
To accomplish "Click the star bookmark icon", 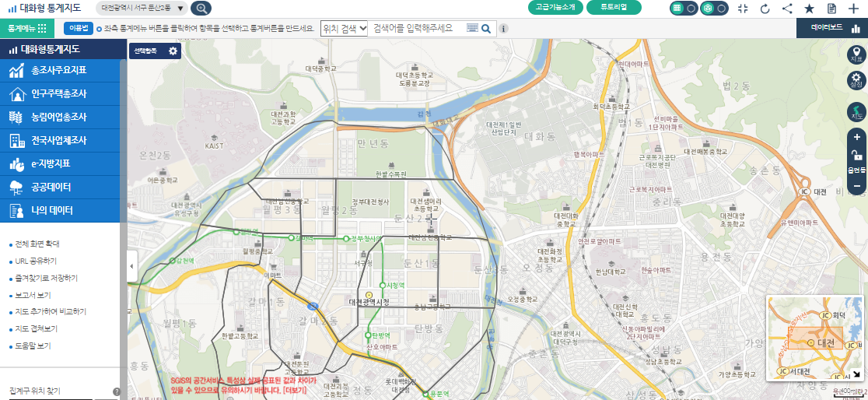I will point(810,9).
